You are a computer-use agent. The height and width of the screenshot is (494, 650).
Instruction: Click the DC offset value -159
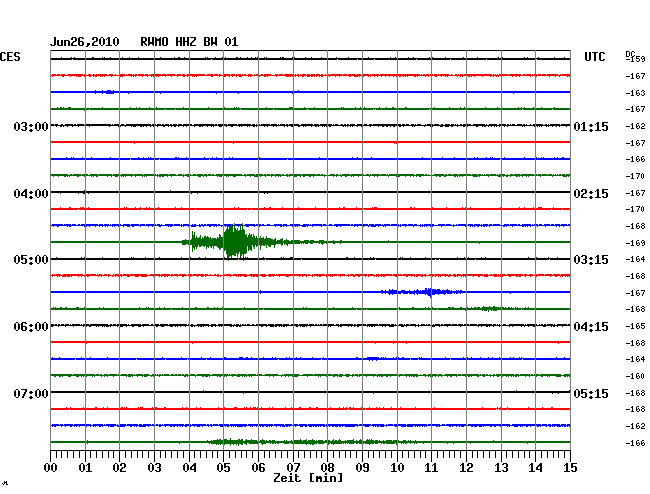[635, 59]
